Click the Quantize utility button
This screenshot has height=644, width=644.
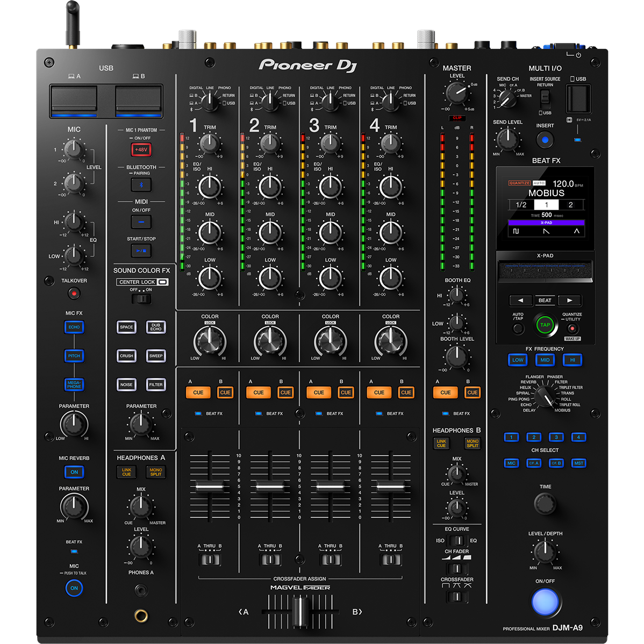click(572, 328)
